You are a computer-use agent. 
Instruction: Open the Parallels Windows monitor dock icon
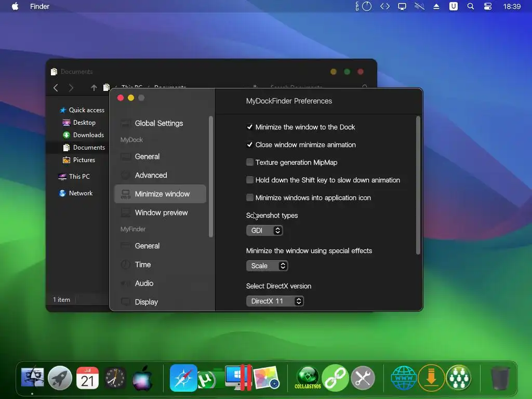(239, 378)
